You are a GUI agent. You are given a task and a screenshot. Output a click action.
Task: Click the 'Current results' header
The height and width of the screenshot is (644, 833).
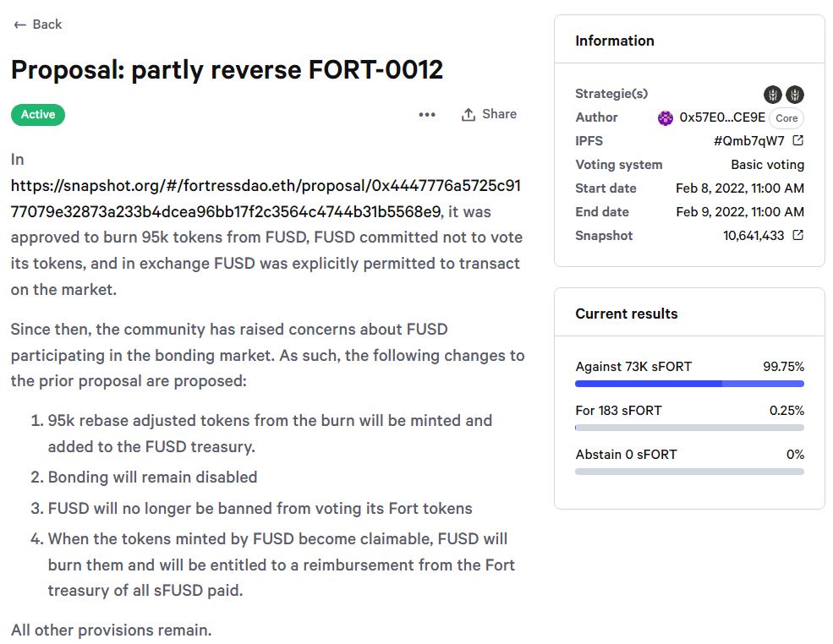pos(627,314)
